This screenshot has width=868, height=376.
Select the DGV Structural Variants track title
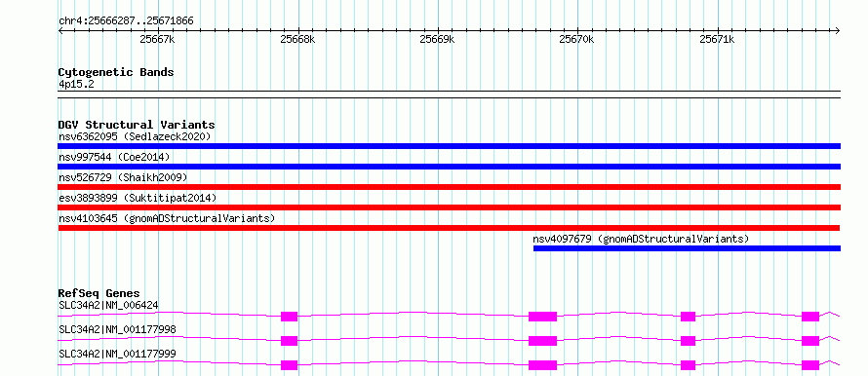tap(137, 125)
